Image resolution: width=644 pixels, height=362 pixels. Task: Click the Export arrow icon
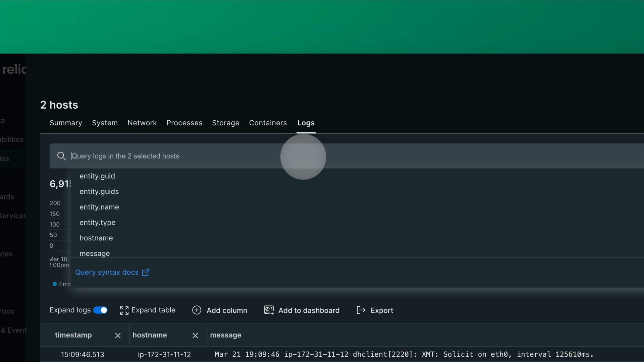(361, 310)
